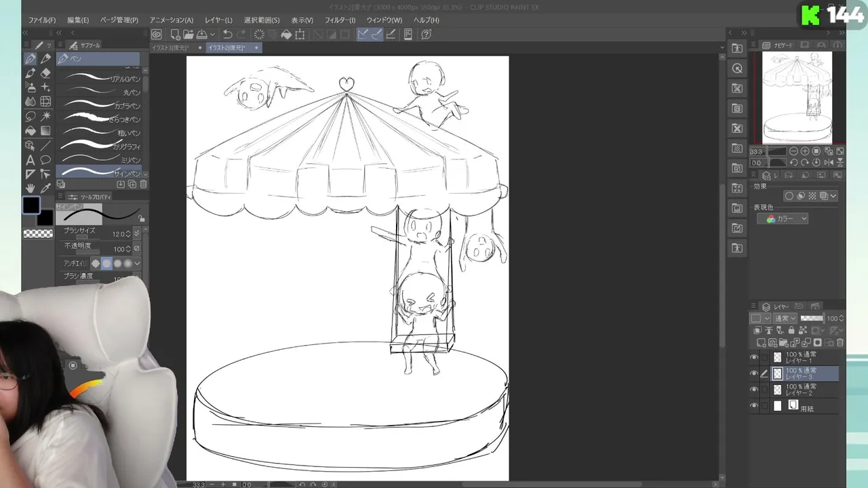Adjust the layer opacity slider
This screenshot has height=488, width=868.
coord(812,319)
